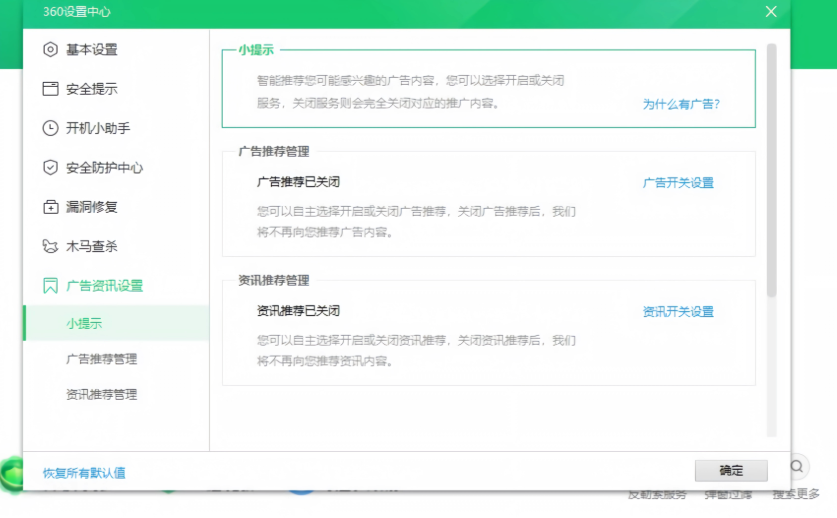Viewport: 837px width, 518px height.
Task: Click the 安全提示 window icon
Action: coord(50,89)
